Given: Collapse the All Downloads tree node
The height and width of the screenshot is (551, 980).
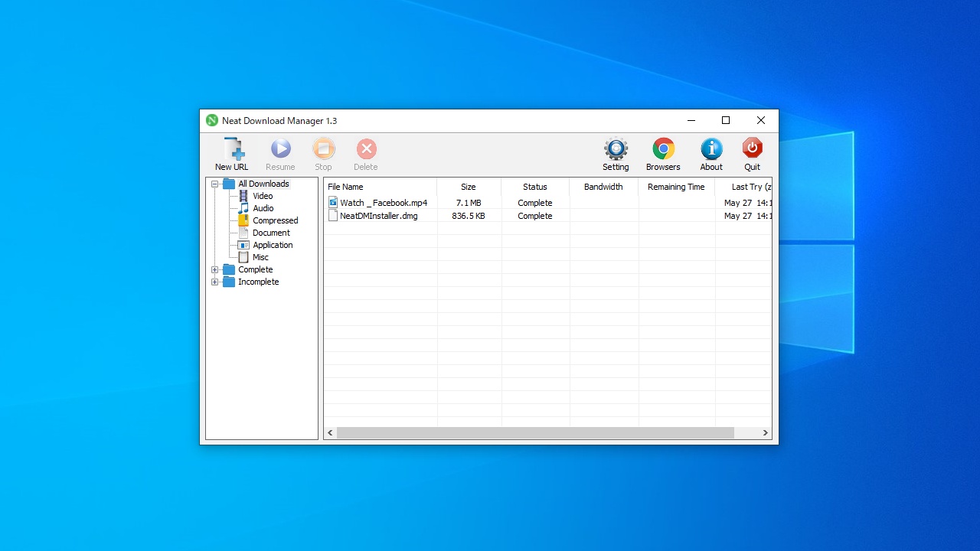Looking at the screenshot, I should pyautogui.click(x=215, y=184).
